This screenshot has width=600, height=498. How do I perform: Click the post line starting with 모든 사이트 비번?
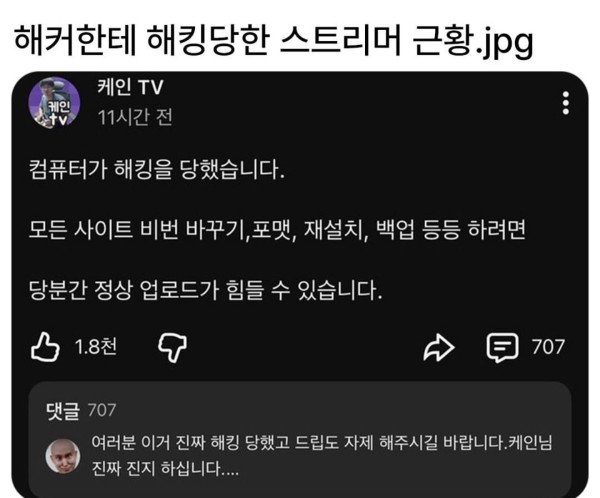[277, 230]
